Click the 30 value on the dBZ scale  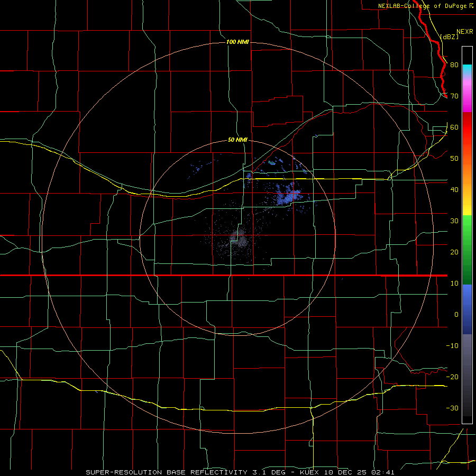tap(454, 221)
